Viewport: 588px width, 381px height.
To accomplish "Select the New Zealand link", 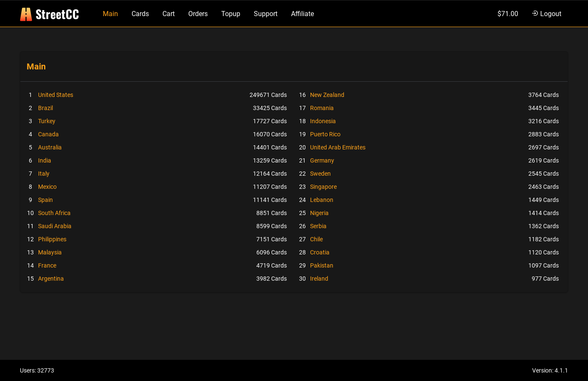I will pos(327,95).
